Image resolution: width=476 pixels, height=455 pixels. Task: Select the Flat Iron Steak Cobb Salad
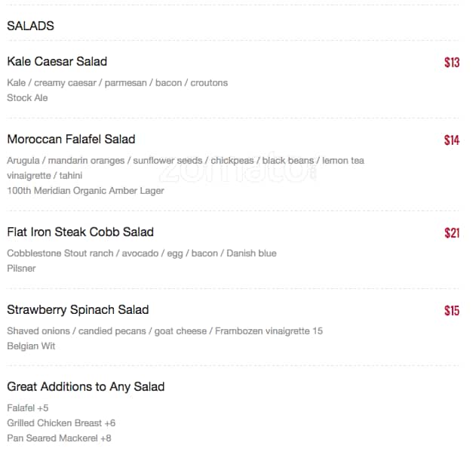point(80,232)
